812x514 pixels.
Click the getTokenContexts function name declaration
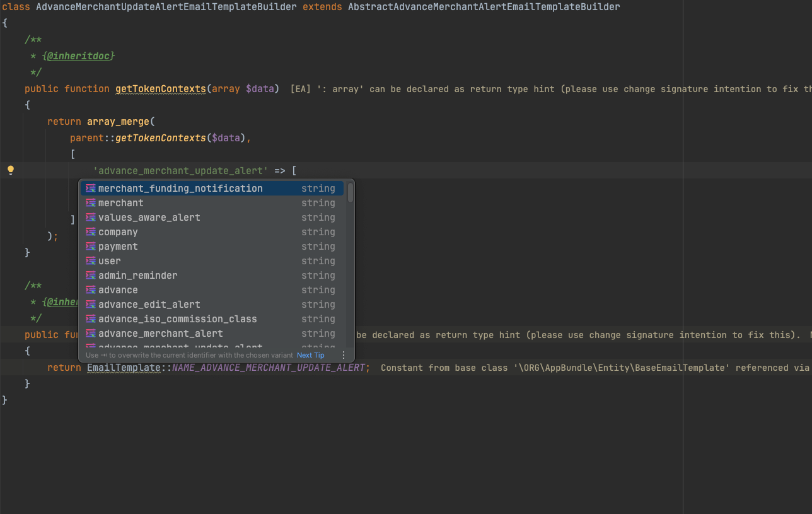(161, 89)
